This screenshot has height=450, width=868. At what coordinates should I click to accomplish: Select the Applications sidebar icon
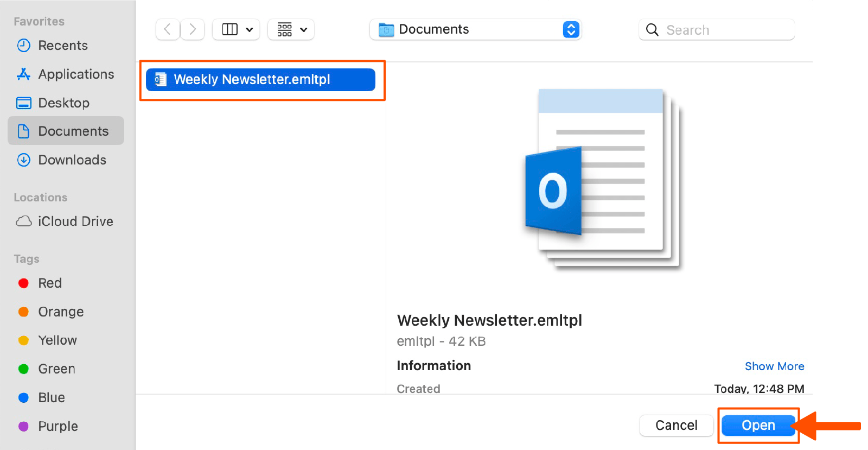pyautogui.click(x=24, y=74)
